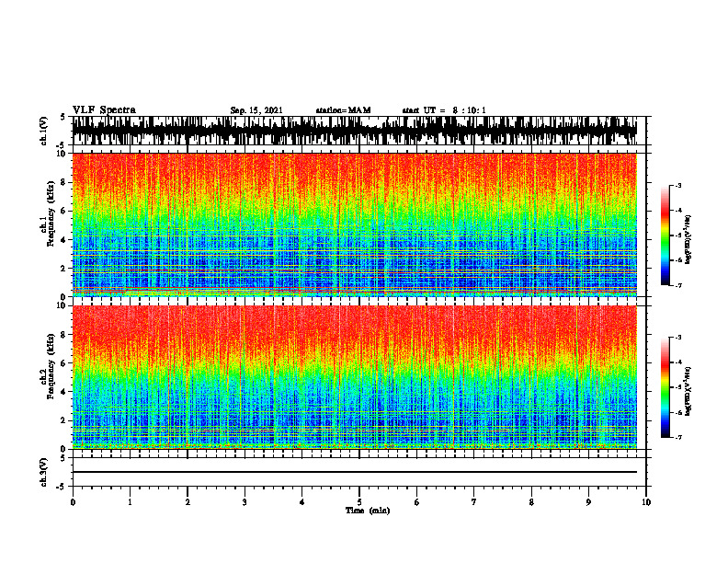This screenshot has width=728, height=563.
Task: Click the "Time (min)" x-axis label
Action: [x=368, y=510]
